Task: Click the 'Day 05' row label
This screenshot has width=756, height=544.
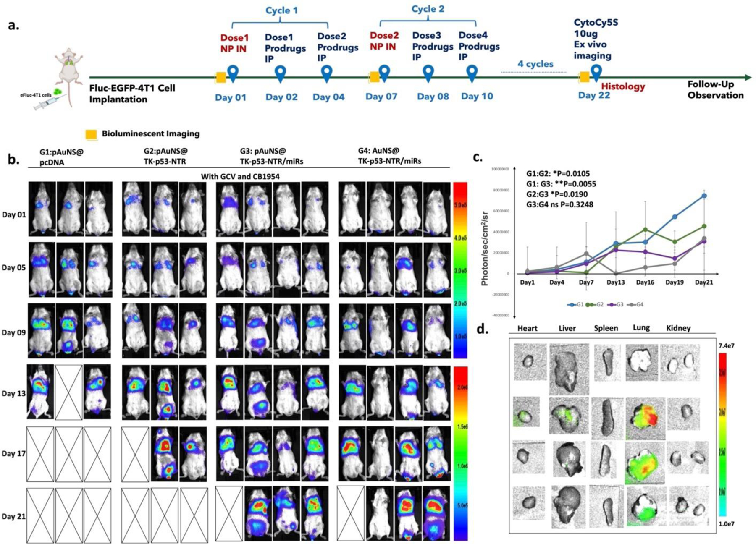Action: coord(14,267)
